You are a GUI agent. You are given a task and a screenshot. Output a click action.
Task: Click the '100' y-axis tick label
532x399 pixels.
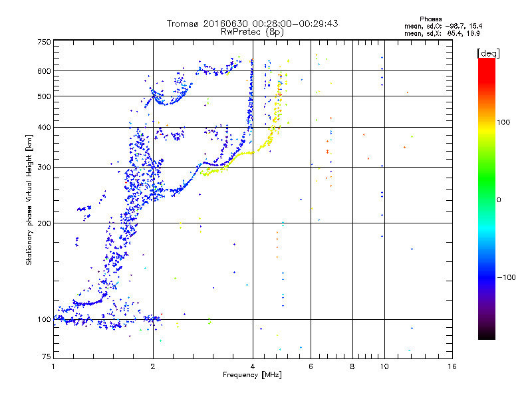click(x=44, y=320)
